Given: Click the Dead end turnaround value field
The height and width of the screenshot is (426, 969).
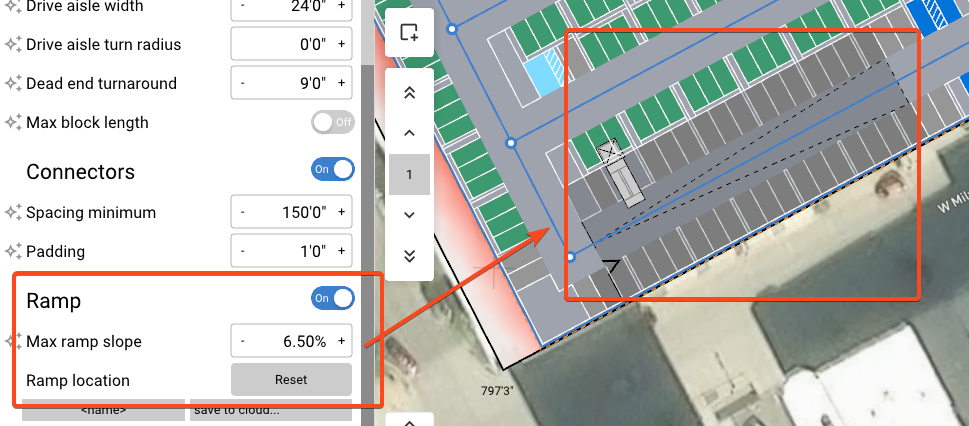Looking at the screenshot, I should pyautogui.click(x=291, y=83).
